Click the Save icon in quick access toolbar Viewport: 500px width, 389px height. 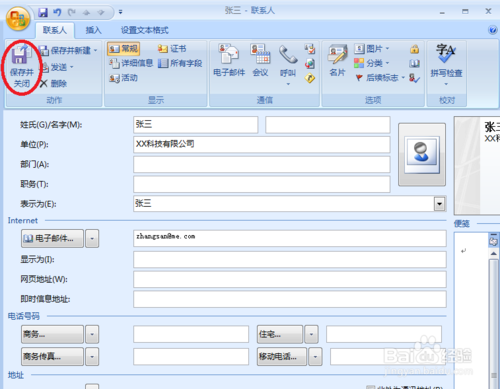tap(43, 13)
